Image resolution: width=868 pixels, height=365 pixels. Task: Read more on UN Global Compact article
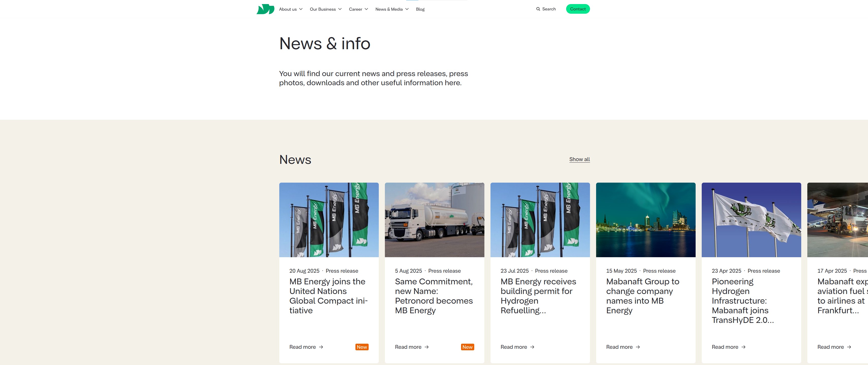click(303, 347)
